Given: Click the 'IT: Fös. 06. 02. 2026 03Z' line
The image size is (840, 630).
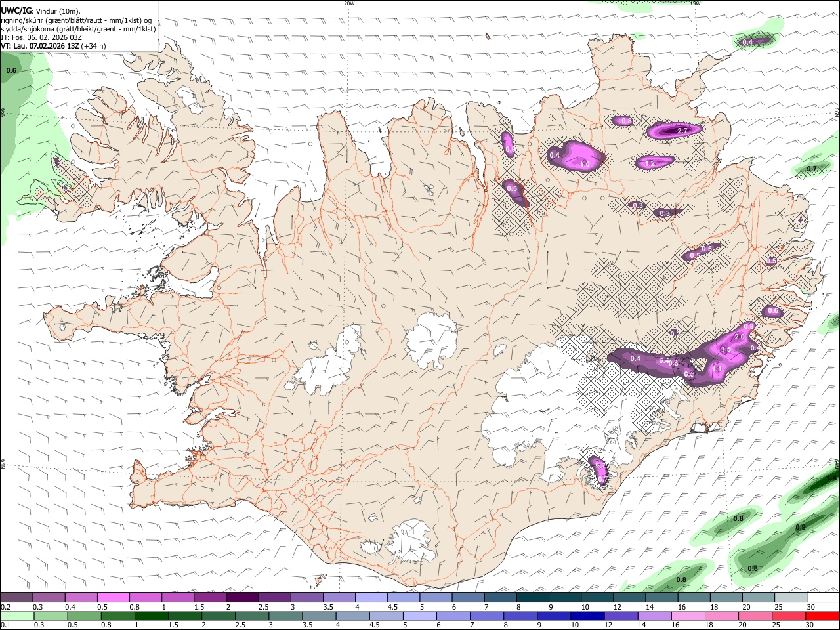Looking at the screenshot, I should click(x=41, y=37).
